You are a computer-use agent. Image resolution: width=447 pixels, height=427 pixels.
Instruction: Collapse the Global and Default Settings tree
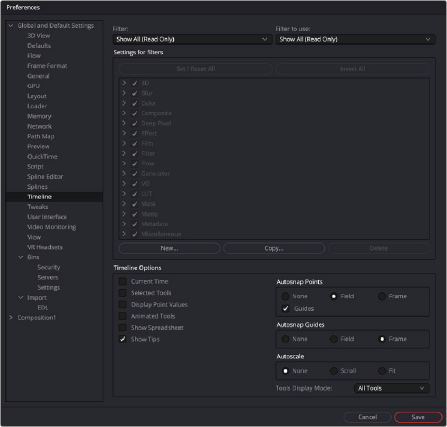coord(11,26)
